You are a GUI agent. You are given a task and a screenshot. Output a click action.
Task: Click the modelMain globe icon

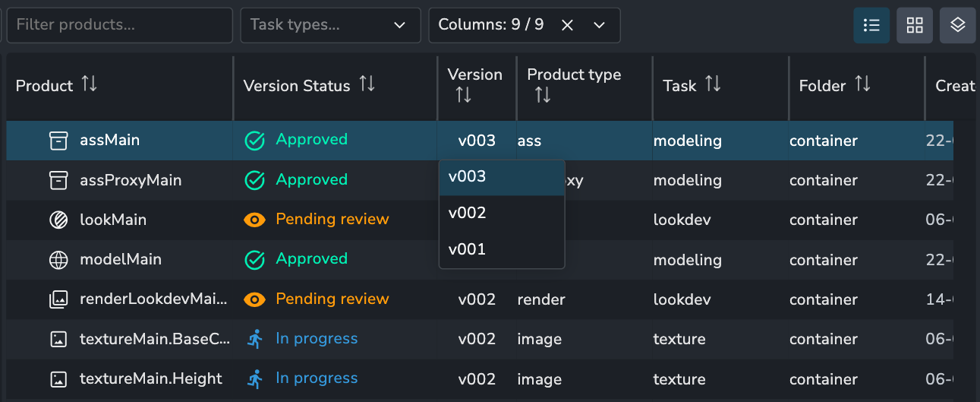58,260
